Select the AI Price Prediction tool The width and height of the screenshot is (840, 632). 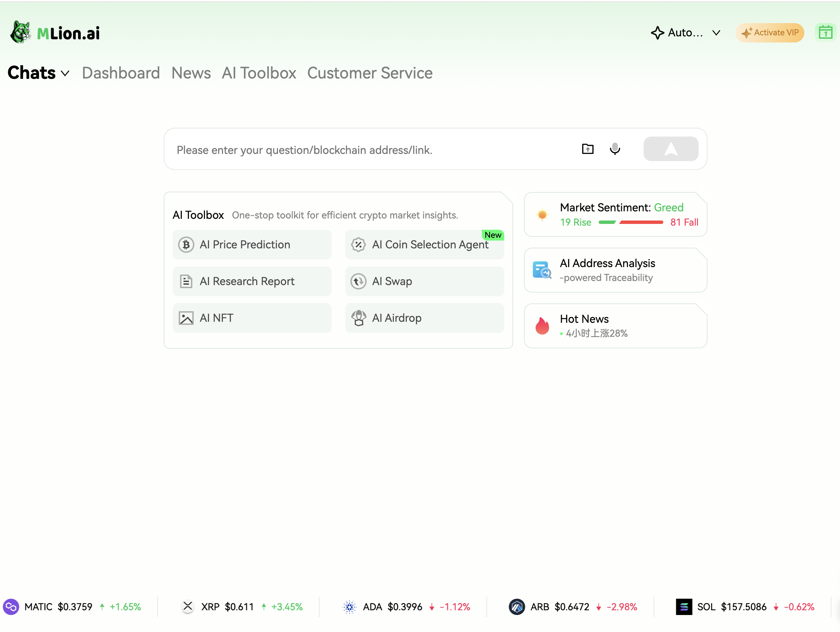click(x=252, y=245)
